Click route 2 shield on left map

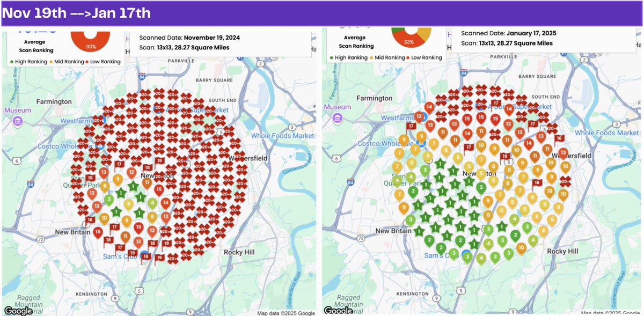260,64
